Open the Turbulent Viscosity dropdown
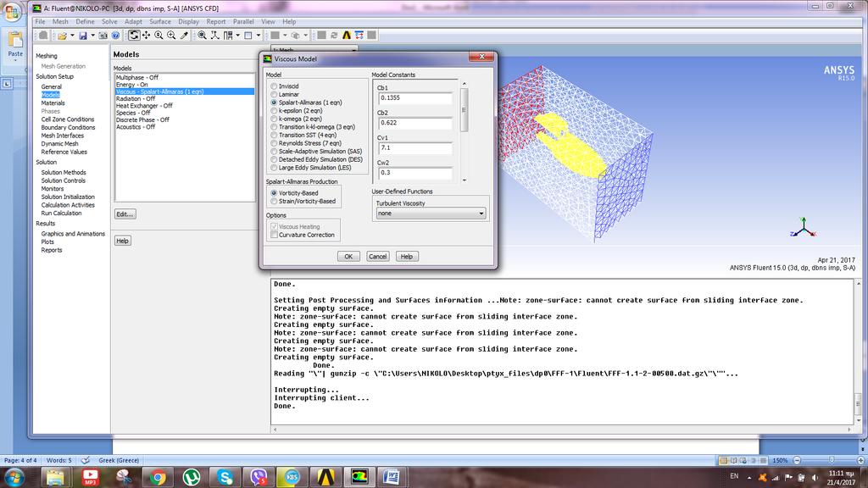The height and width of the screenshot is (488, 868). (x=431, y=213)
